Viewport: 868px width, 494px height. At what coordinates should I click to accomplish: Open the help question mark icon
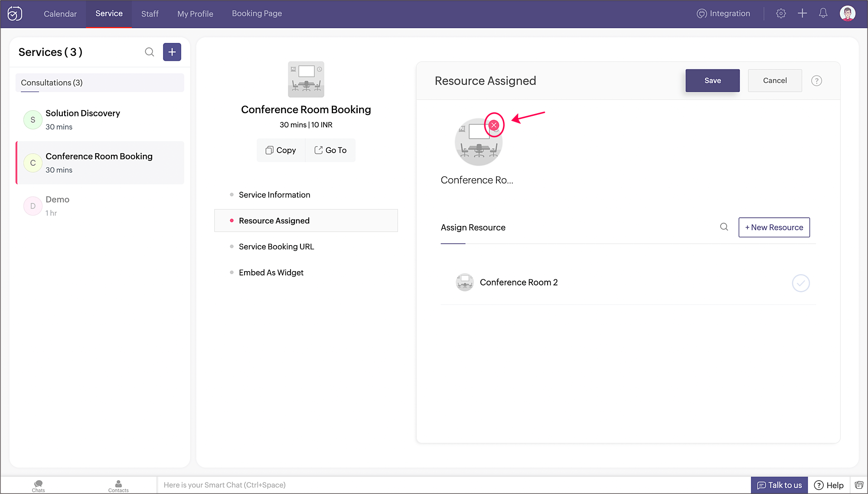[816, 81]
